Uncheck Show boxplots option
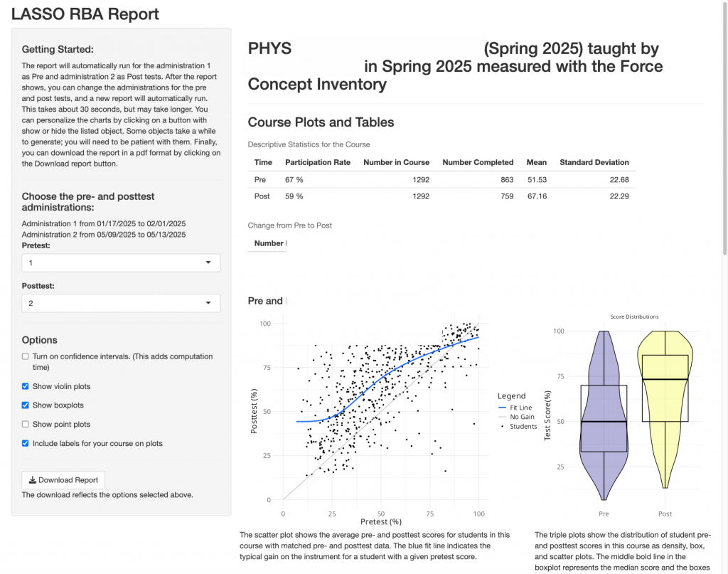 (x=25, y=405)
